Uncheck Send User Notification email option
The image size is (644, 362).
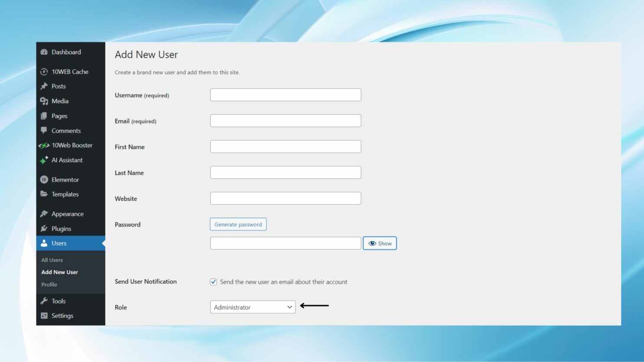click(x=213, y=281)
